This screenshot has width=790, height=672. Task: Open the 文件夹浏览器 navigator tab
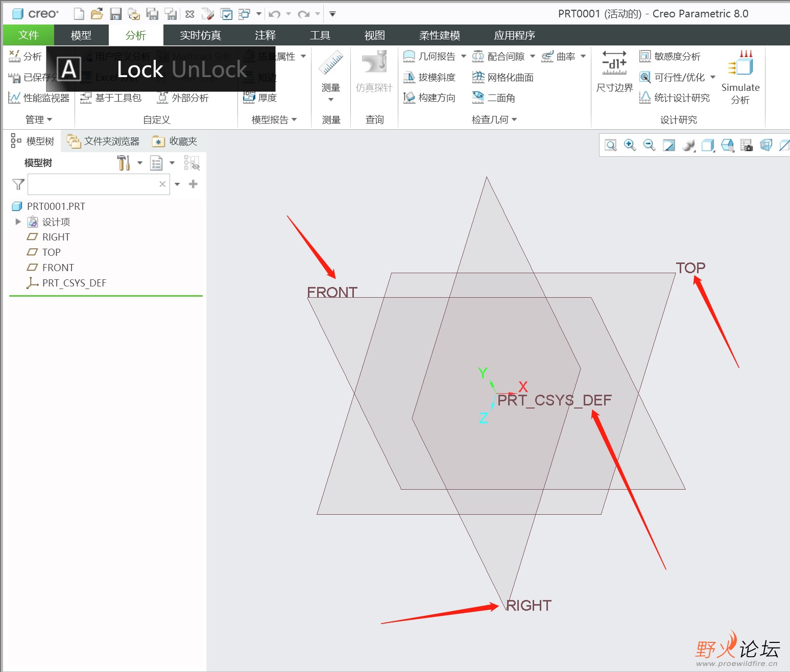point(104,141)
